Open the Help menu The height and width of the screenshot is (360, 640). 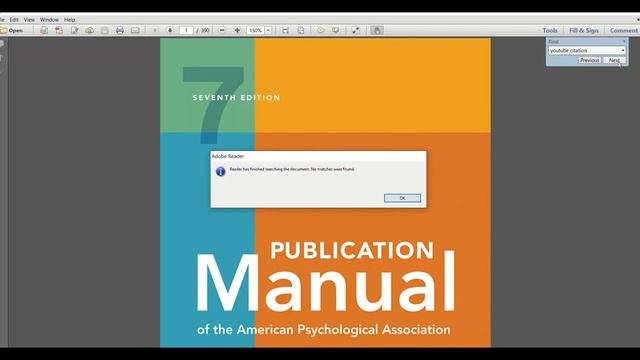click(70, 20)
